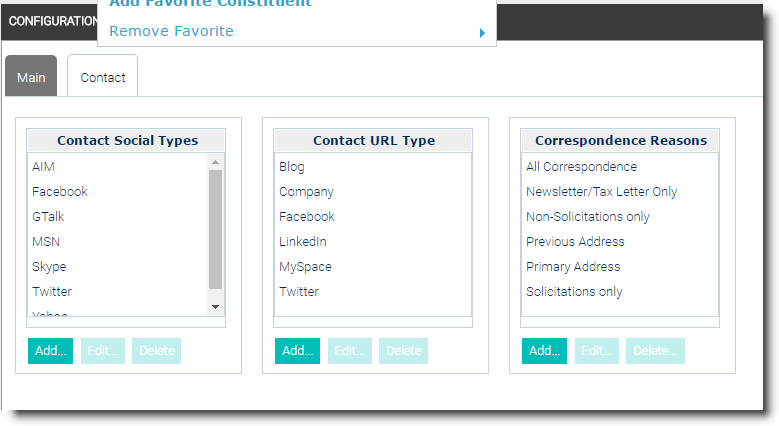Click the scroll down arrow in Contact Social Types

point(215,307)
